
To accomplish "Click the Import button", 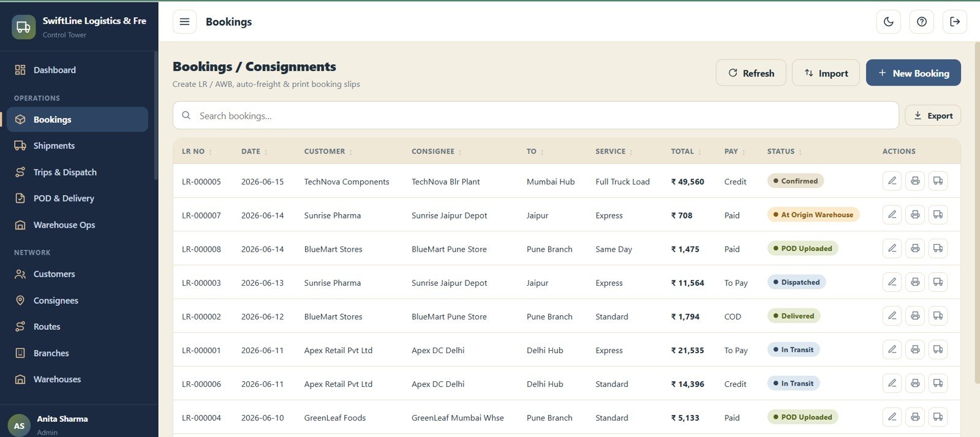I will (x=826, y=73).
